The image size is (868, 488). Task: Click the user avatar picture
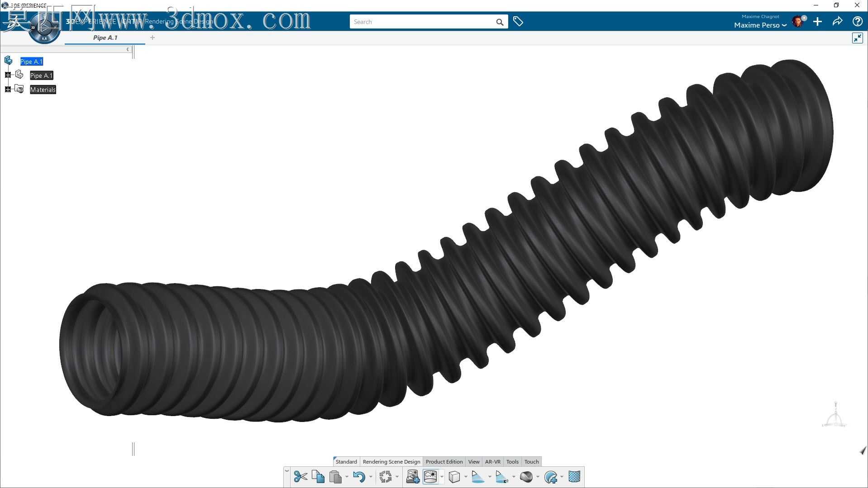pyautogui.click(x=798, y=21)
